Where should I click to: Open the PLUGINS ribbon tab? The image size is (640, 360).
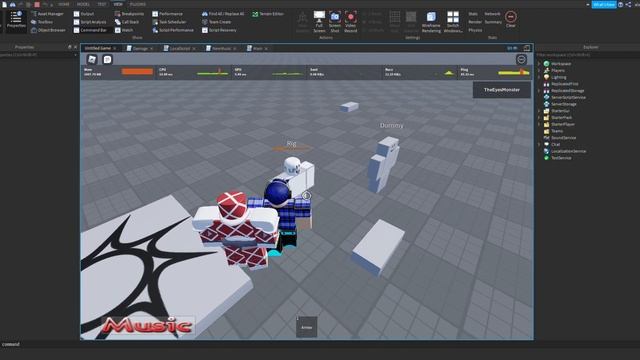(138, 4)
